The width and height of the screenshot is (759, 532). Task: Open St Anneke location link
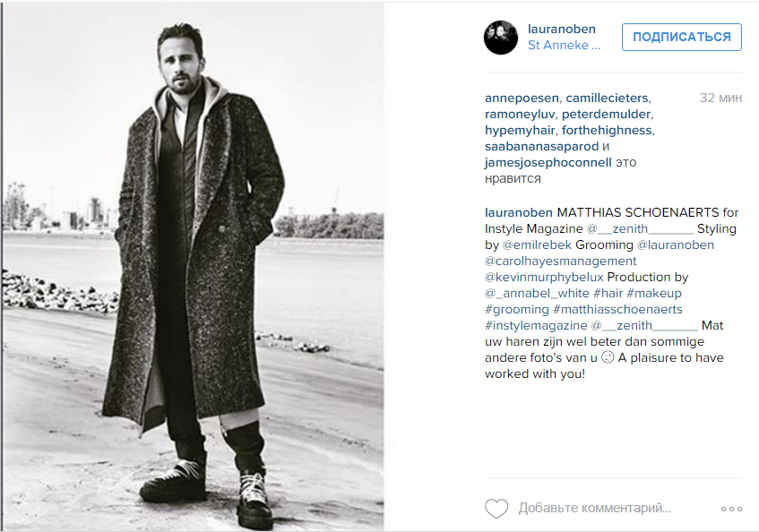pos(564,45)
